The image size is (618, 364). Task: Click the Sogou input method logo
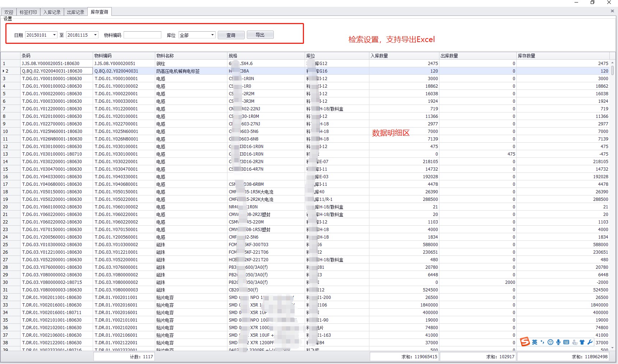pos(525,342)
